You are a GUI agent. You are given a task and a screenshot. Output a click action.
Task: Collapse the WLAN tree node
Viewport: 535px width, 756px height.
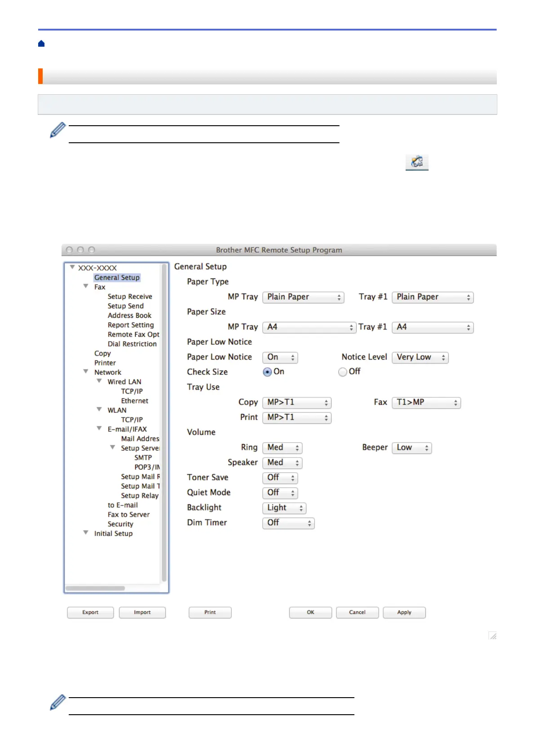[99, 409]
